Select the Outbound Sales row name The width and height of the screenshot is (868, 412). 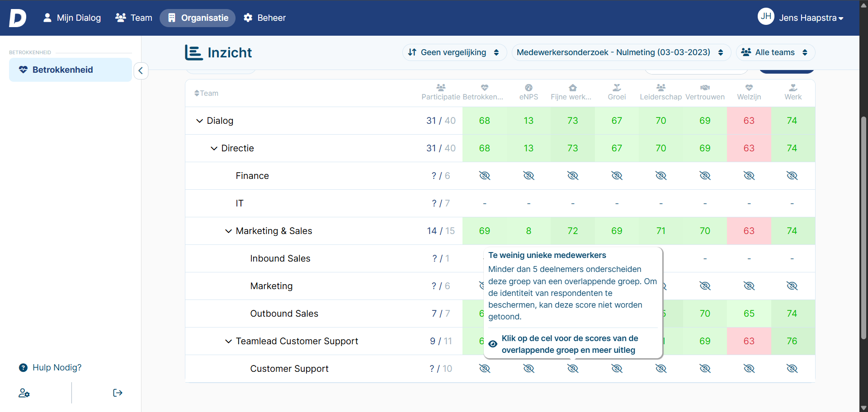(284, 314)
